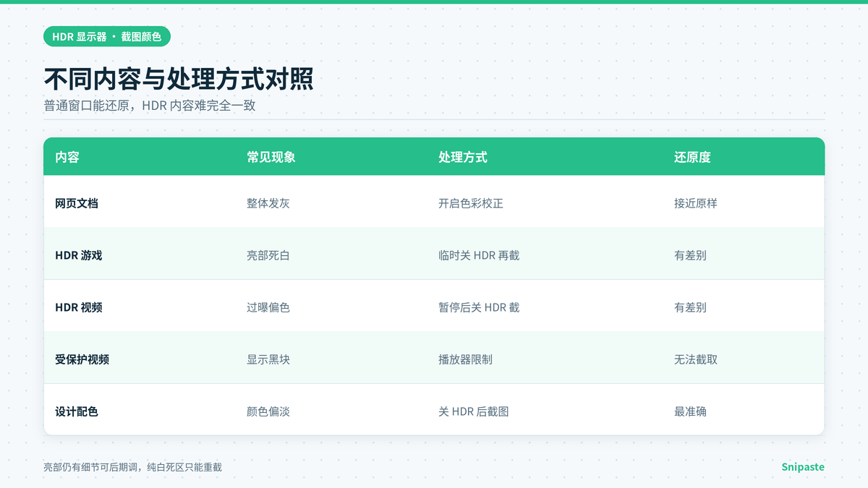Click the '播放器限制' cell
This screenshot has height=488, width=868.
coord(465,359)
